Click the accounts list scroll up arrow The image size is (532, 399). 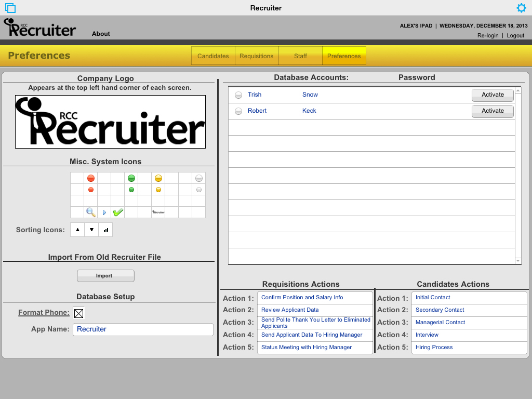pyautogui.click(x=518, y=91)
